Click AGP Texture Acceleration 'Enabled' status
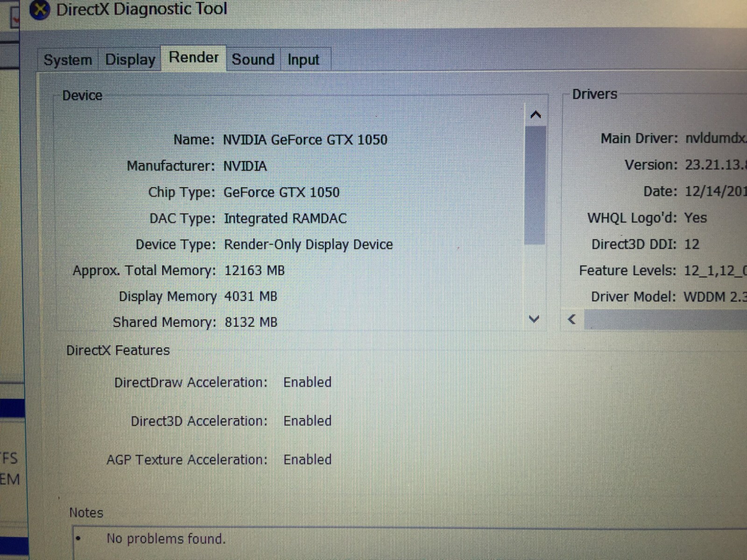The width and height of the screenshot is (747, 560). (x=307, y=460)
